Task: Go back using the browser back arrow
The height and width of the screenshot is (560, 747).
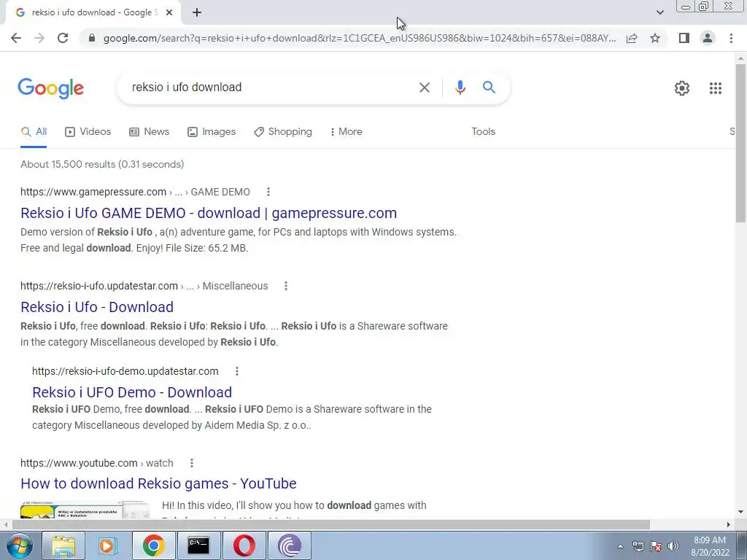Action: 16,38
